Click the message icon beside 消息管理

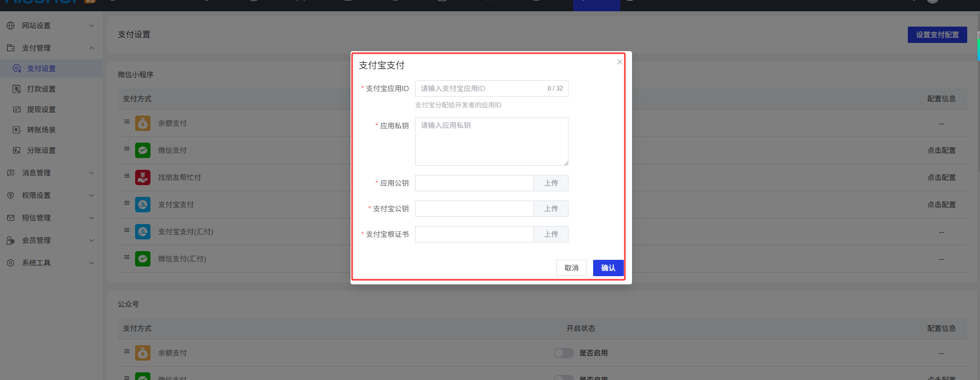point(10,173)
